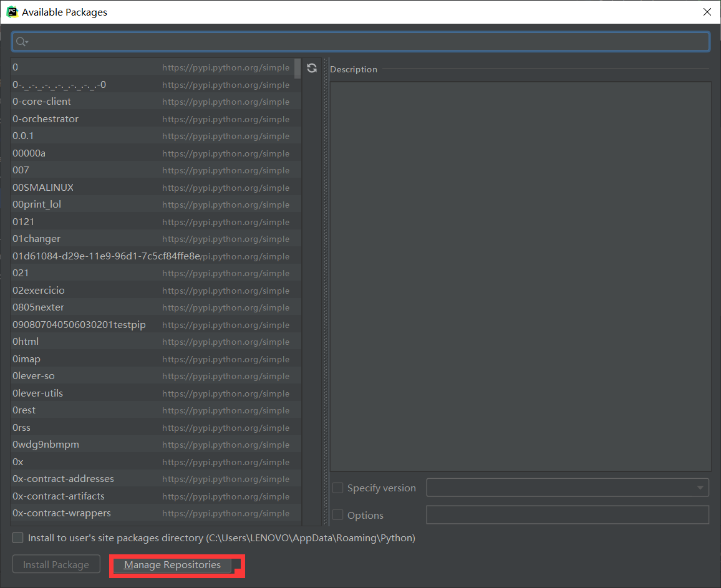This screenshot has width=721, height=588.
Task: Select the 01changer package
Action: (x=156, y=239)
